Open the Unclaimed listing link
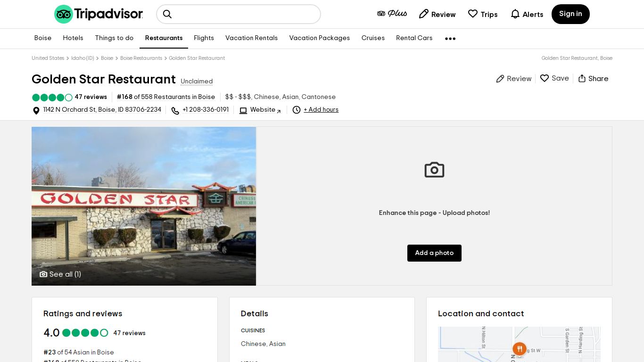This screenshot has width=644, height=362. (x=197, y=82)
